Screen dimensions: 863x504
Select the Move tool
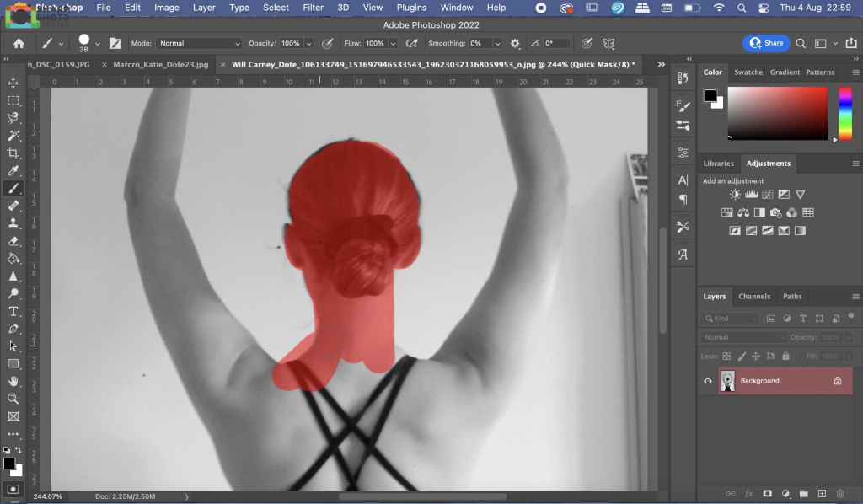click(13, 83)
